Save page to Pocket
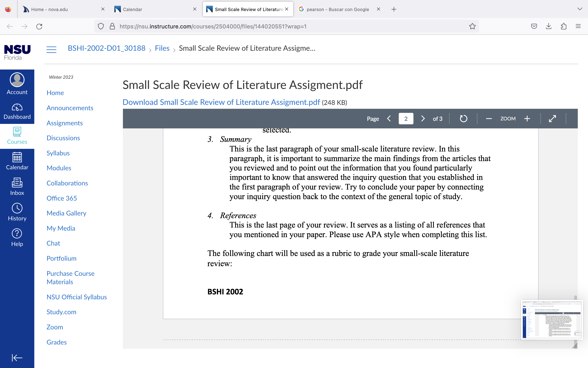The height and width of the screenshot is (368, 588). (x=534, y=26)
